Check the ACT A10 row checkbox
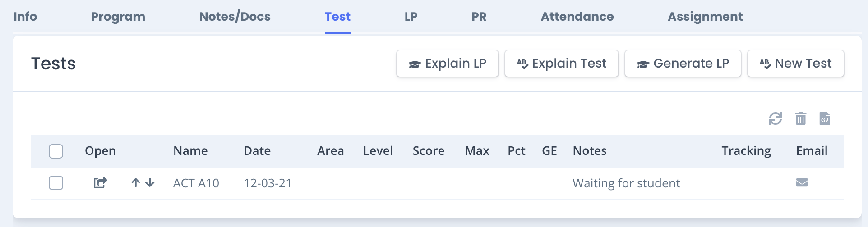 click(x=56, y=183)
